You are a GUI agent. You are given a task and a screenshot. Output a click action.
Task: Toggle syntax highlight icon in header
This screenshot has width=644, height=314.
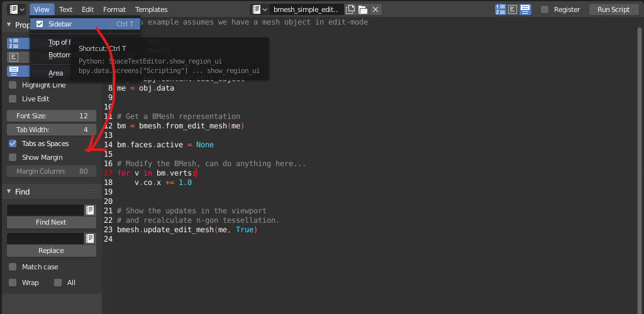click(525, 9)
